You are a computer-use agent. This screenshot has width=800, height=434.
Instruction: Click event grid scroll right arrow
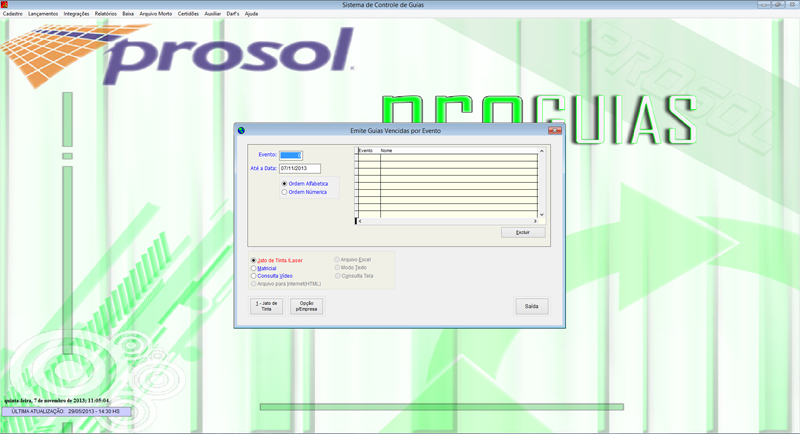(535, 221)
